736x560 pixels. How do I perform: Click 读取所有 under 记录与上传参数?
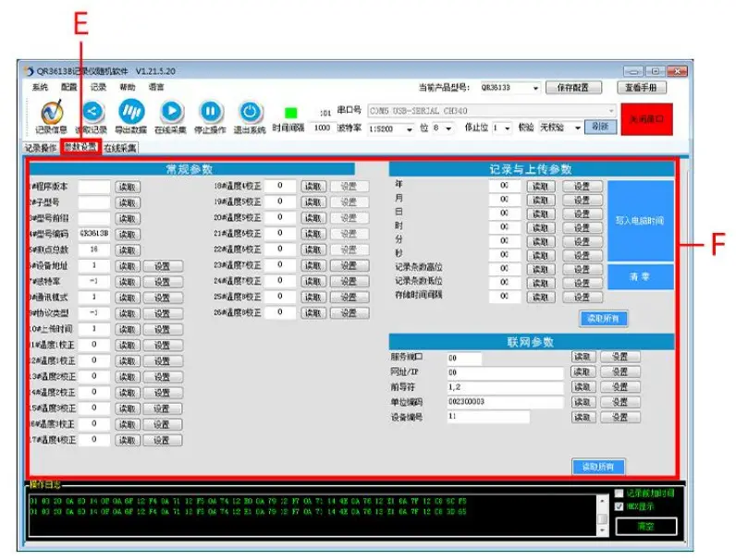[603, 319]
